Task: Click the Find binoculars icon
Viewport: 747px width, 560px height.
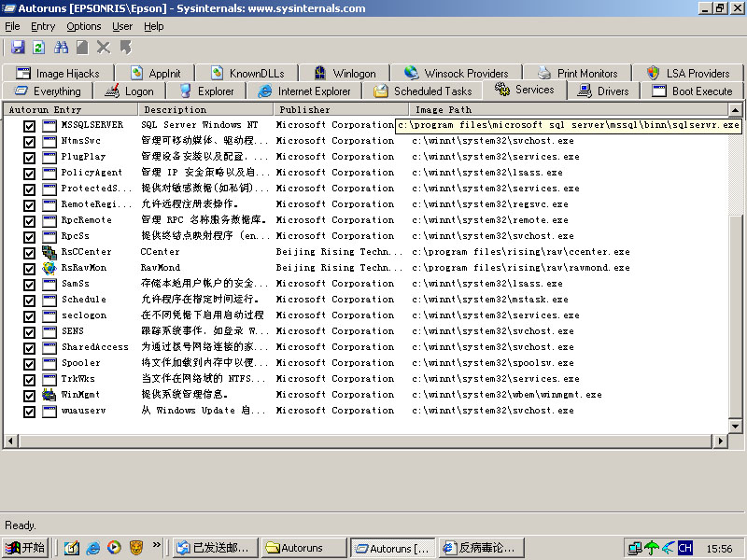Action: (x=61, y=48)
